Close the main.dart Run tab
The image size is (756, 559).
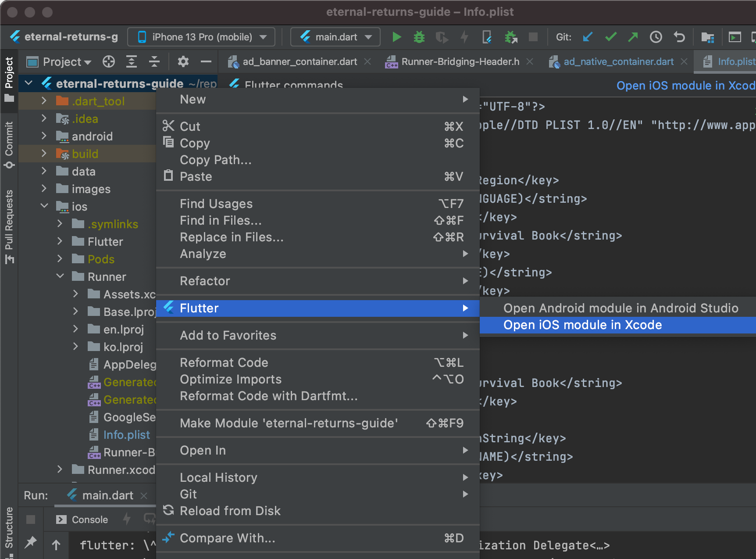click(144, 496)
